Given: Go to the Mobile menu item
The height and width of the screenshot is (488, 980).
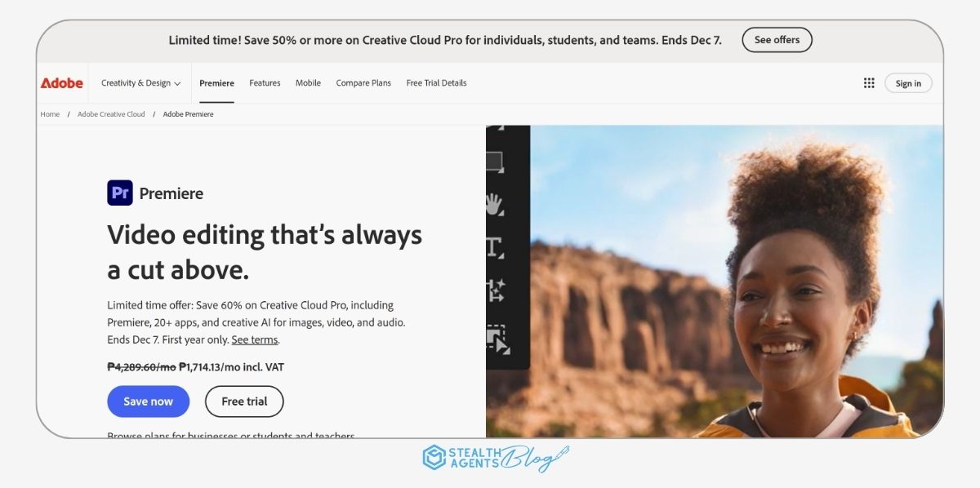Looking at the screenshot, I should pos(308,83).
